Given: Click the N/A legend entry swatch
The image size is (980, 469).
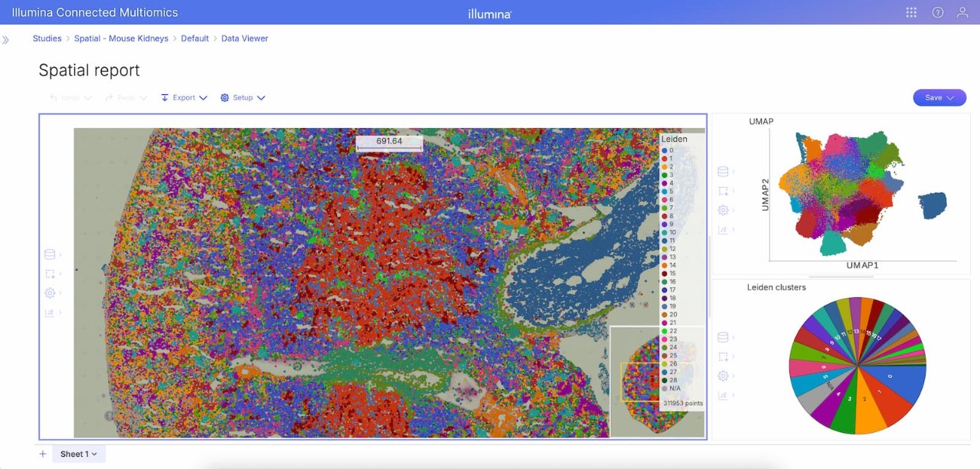Looking at the screenshot, I should [665, 389].
